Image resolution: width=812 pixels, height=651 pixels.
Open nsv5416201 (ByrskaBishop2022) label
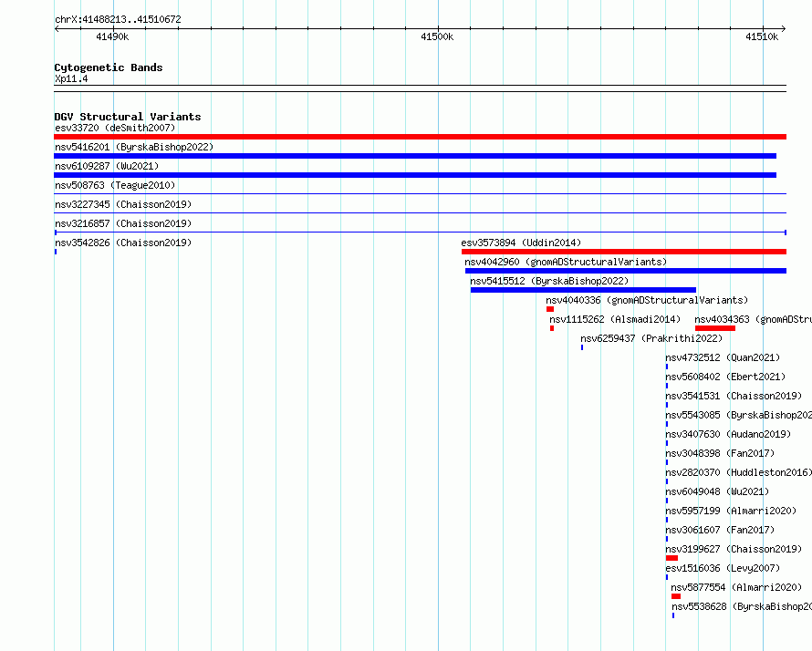[134, 147]
